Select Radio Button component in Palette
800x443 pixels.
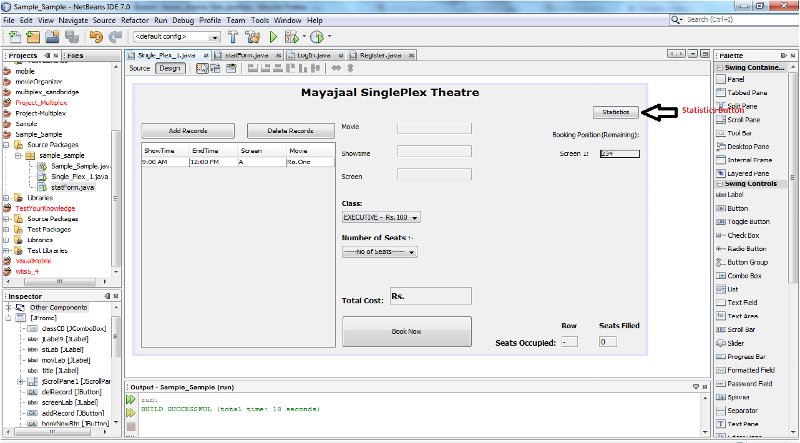[x=747, y=248]
